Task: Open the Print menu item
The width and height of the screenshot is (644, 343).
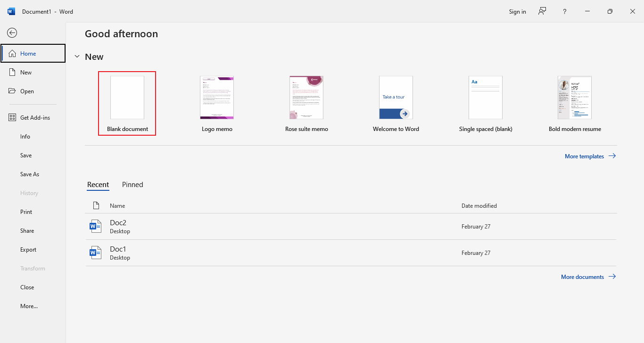Action: (26, 212)
